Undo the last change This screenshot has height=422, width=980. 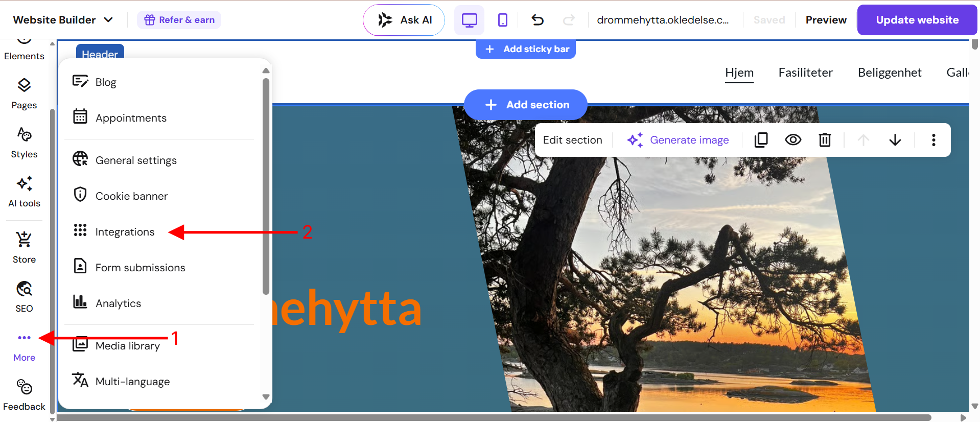[x=538, y=20]
